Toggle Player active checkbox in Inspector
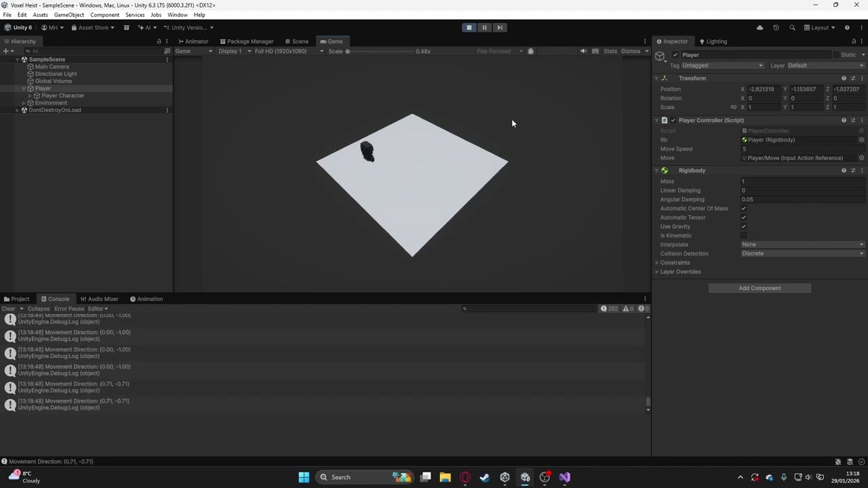The image size is (868, 488). (x=675, y=55)
